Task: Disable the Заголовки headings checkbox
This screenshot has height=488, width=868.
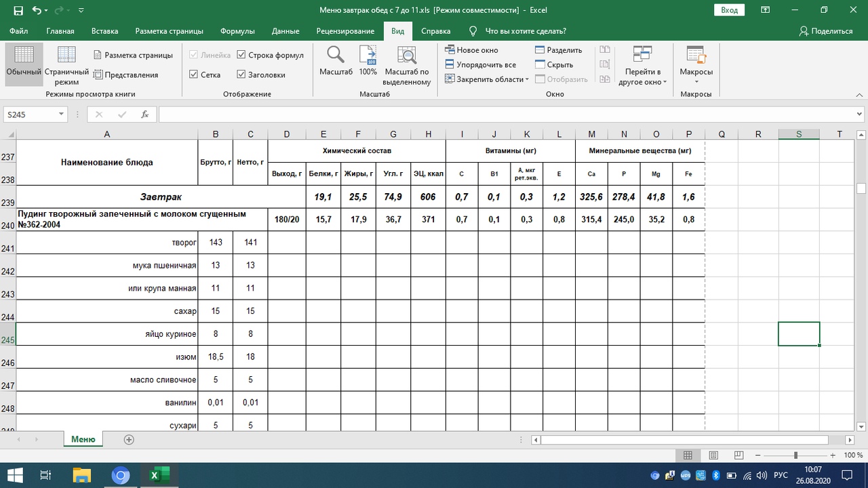Action: [x=241, y=75]
